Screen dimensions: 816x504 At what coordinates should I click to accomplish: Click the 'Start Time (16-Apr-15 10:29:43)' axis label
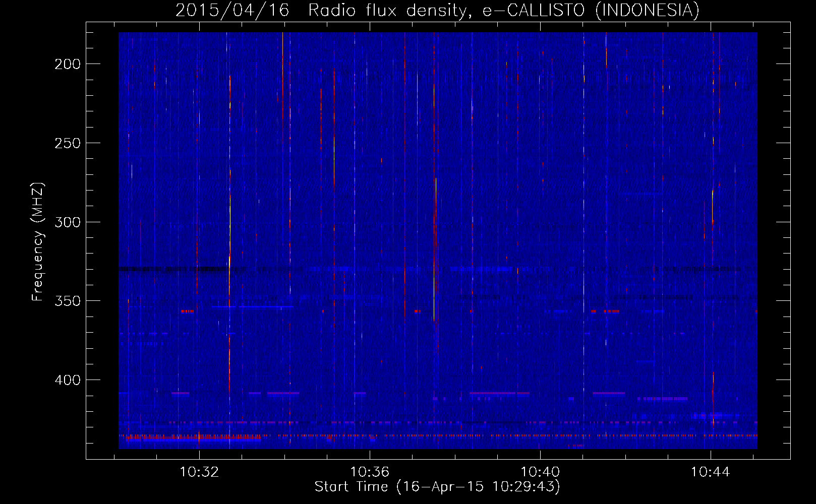[437, 487]
